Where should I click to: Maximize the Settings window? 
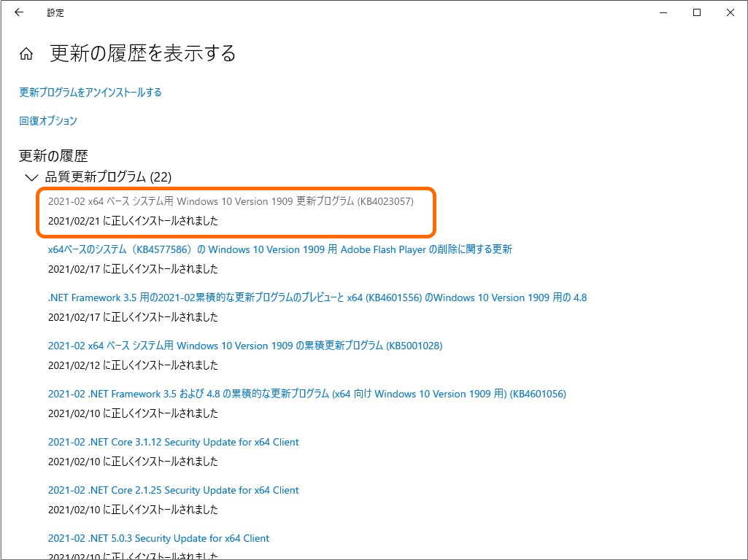698,12
